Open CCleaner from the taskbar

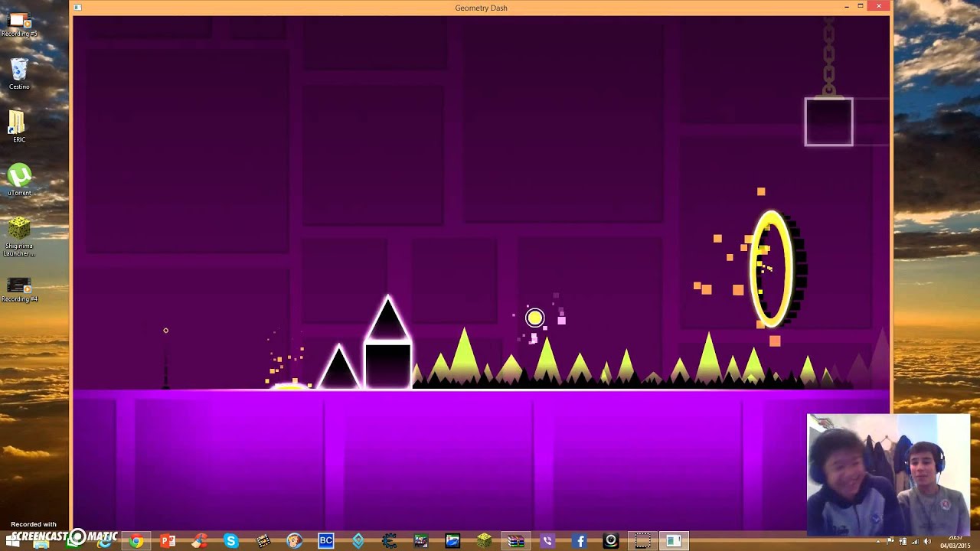click(199, 541)
